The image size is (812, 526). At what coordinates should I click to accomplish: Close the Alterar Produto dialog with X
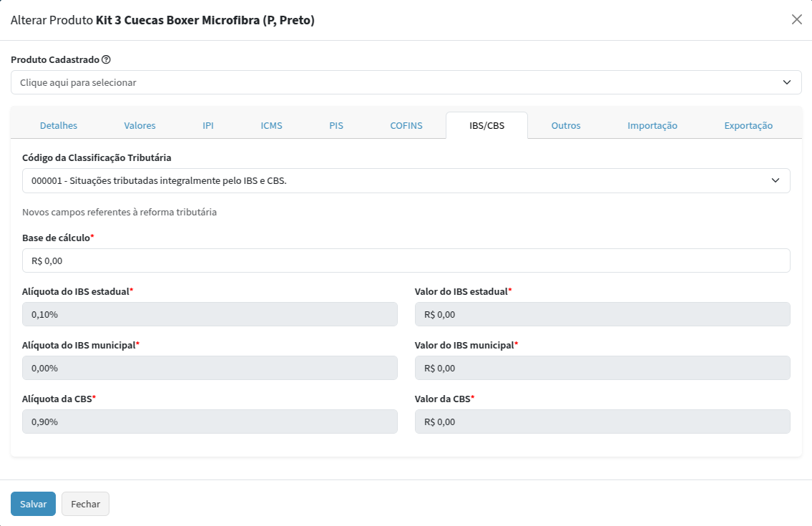(796, 20)
